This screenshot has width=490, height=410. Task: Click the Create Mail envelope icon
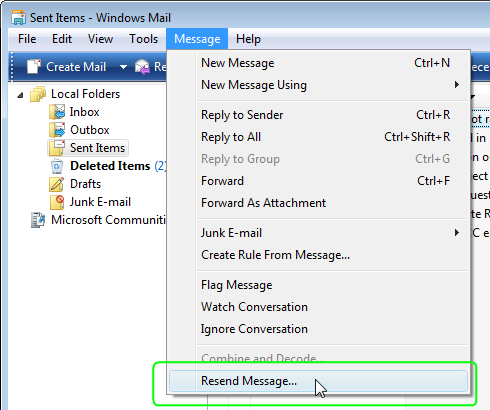[34, 66]
